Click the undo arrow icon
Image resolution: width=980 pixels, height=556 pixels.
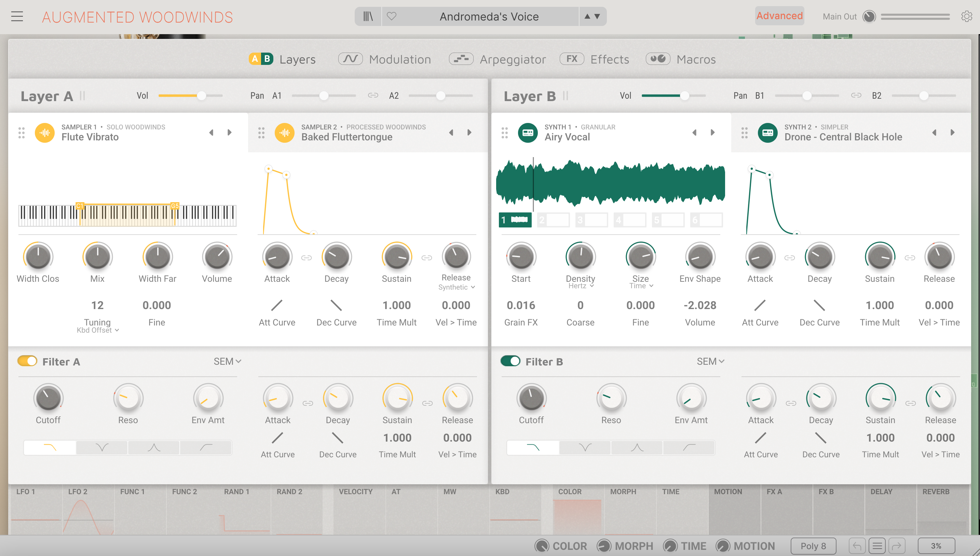(x=857, y=546)
